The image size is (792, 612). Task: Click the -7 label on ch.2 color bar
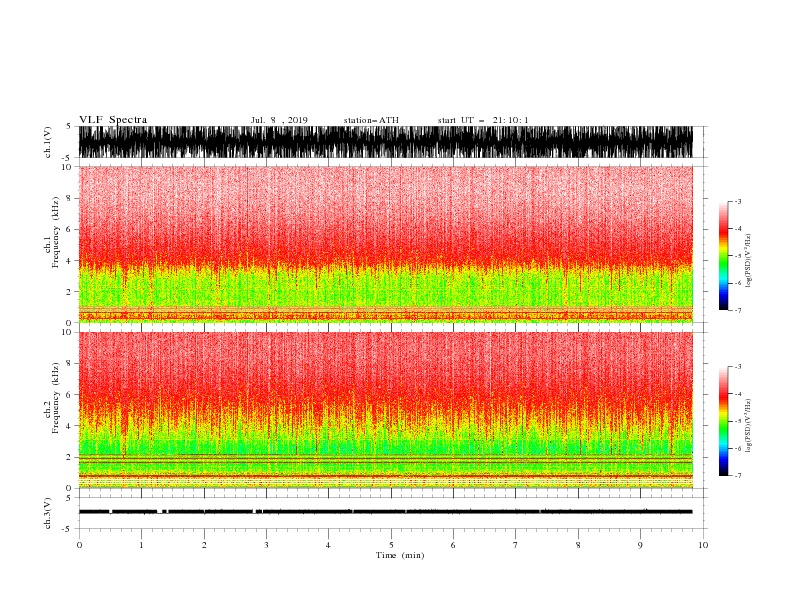coord(738,475)
